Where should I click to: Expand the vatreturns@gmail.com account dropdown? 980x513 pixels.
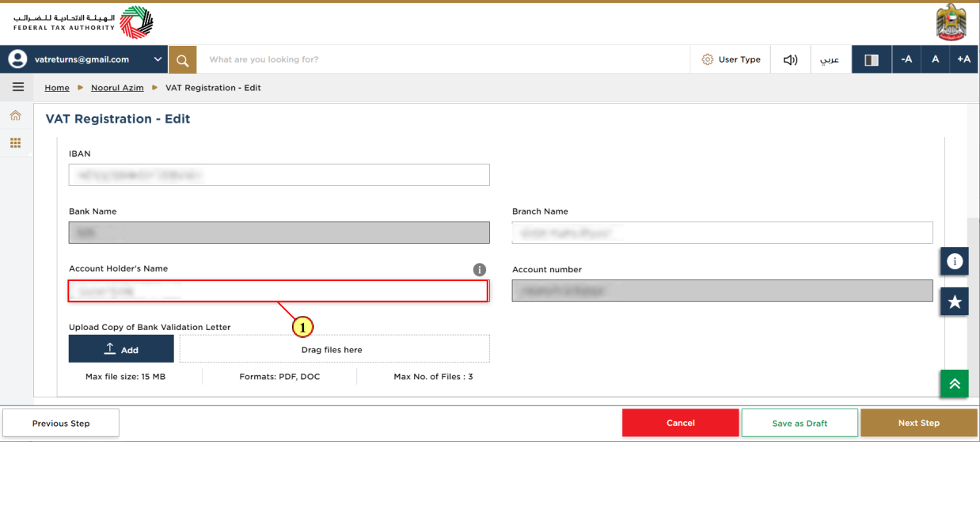157,59
